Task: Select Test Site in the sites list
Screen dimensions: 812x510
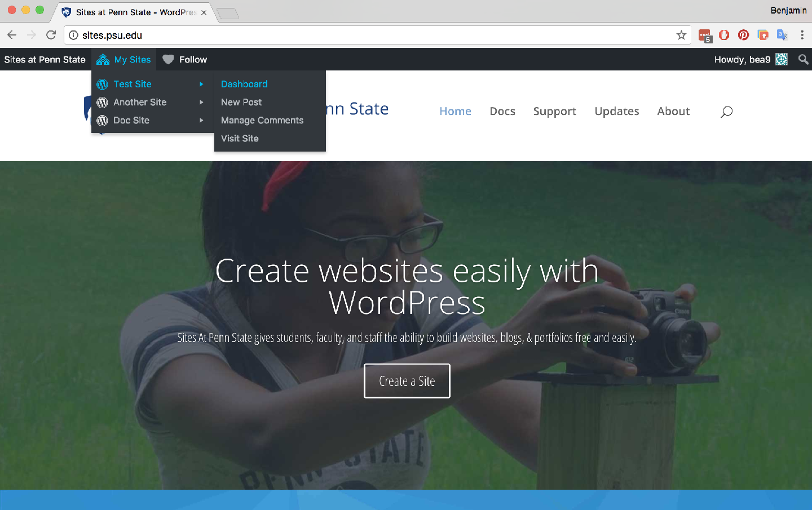Action: [153, 84]
